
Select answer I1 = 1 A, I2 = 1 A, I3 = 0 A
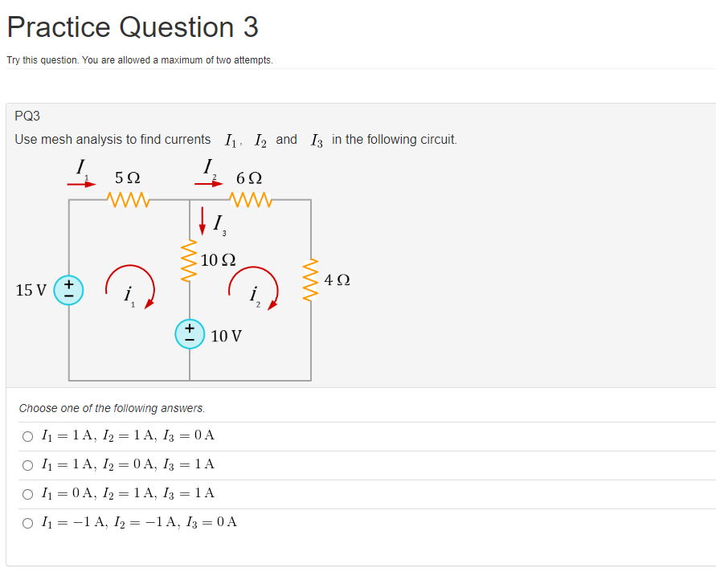click(x=27, y=435)
